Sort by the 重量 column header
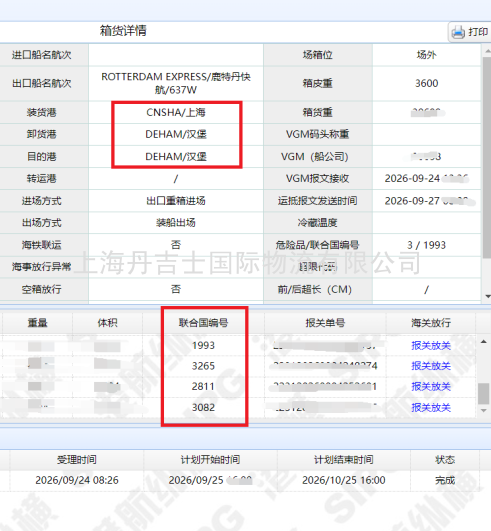491x531 pixels. [38, 323]
